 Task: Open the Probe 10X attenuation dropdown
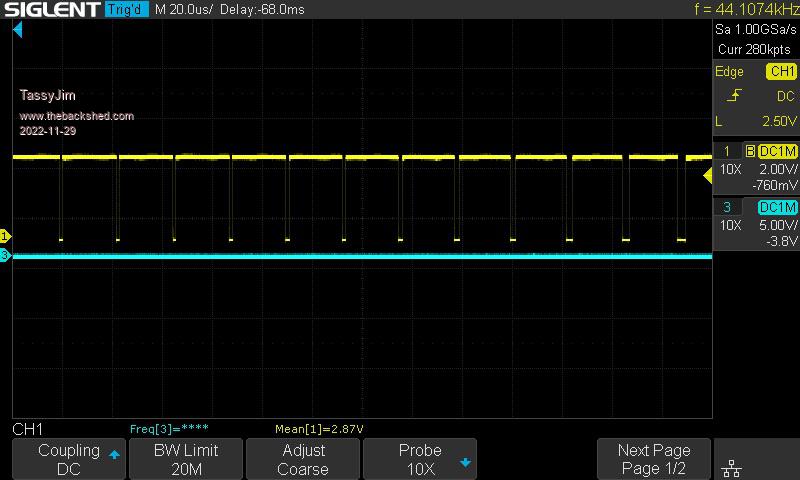coord(420,459)
